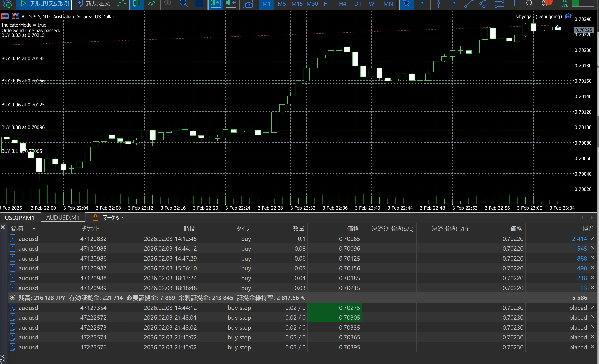Cancel the buy stop order at 0.70395

[592, 347]
